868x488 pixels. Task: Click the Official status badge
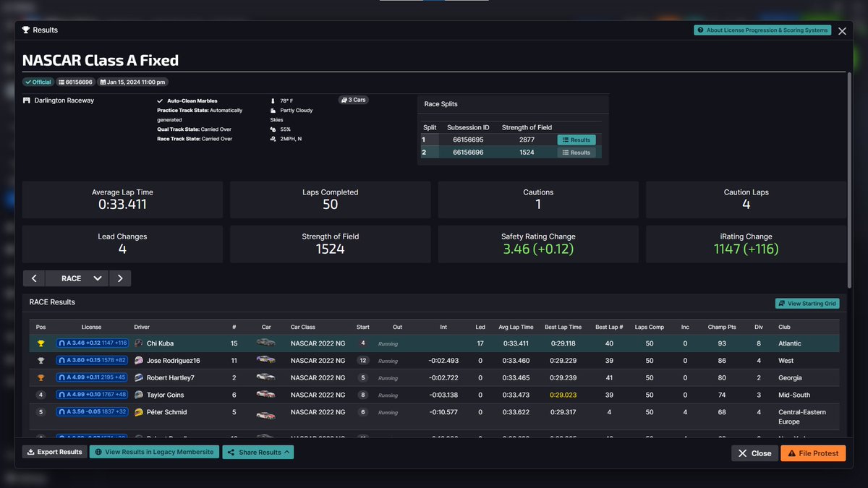(x=38, y=82)
